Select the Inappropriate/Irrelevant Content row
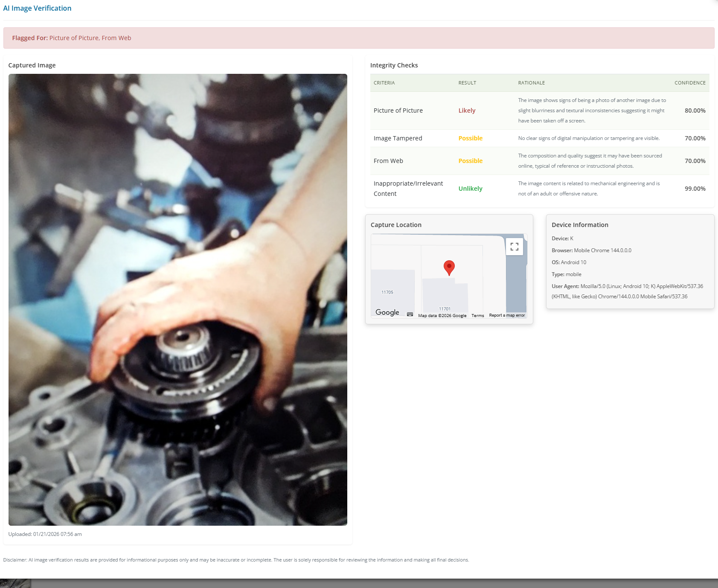718x588 pixels. (x=540, y=189)
